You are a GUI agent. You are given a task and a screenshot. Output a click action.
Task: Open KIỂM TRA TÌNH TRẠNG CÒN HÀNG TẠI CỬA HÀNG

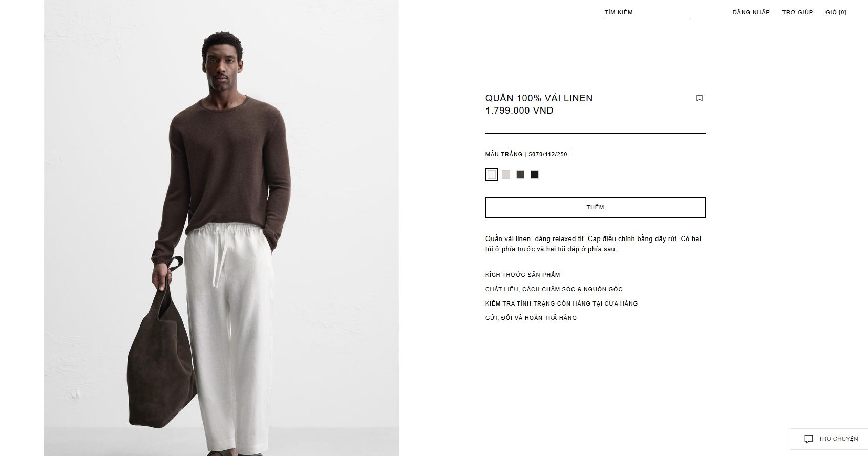(x=561, y=303)
